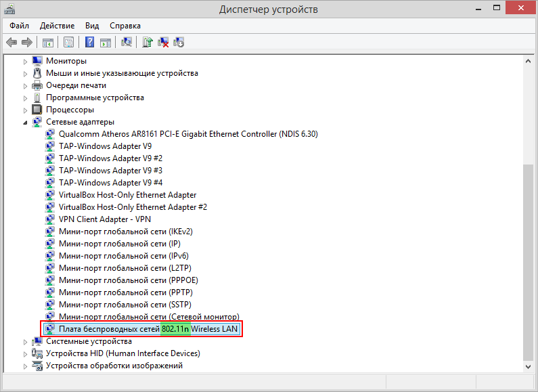
Task: Expand the Системные устройства node
Action: click(x=25, y=342)
